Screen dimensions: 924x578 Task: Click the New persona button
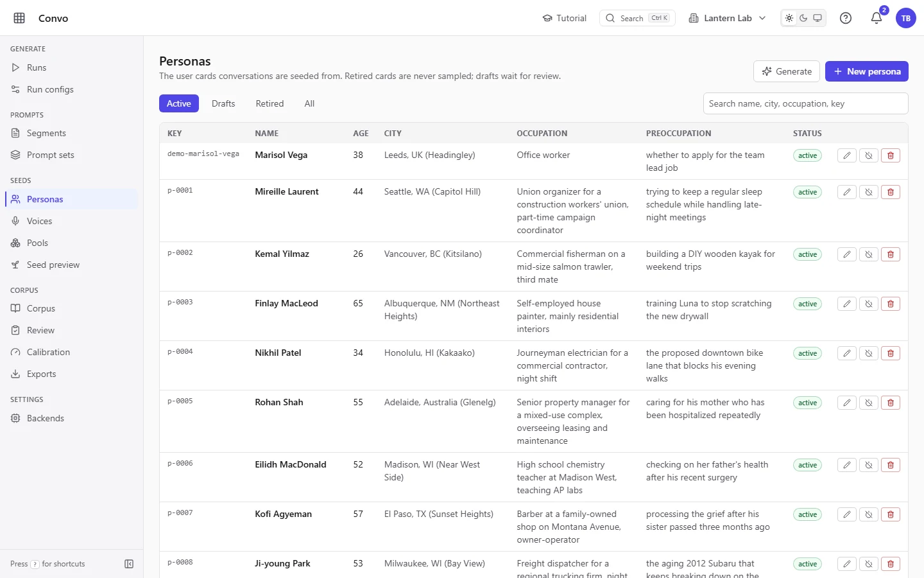click(x=867, y=71)
